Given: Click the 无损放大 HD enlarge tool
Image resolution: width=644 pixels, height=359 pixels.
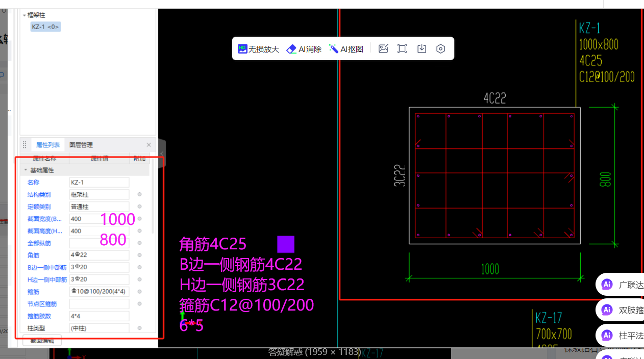Looking at the screenshot, I should coord(258,49).
